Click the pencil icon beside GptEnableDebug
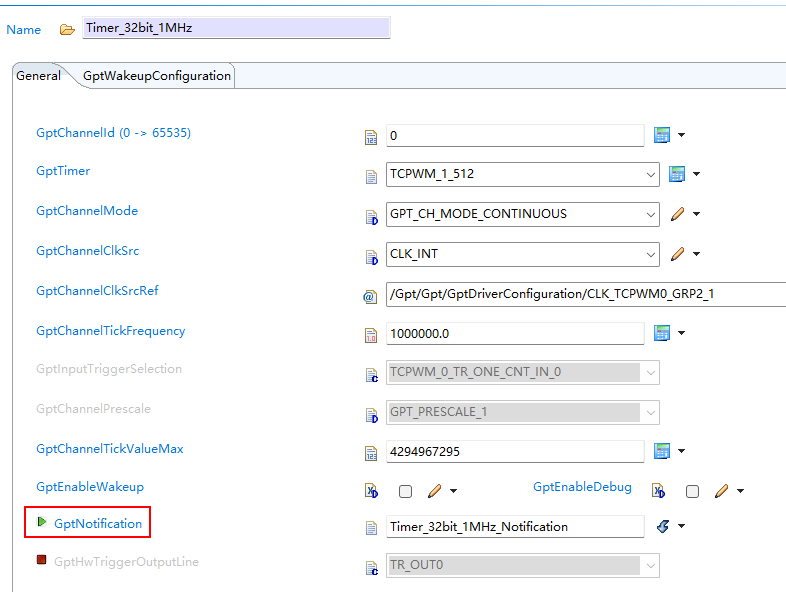 (721, 491)
